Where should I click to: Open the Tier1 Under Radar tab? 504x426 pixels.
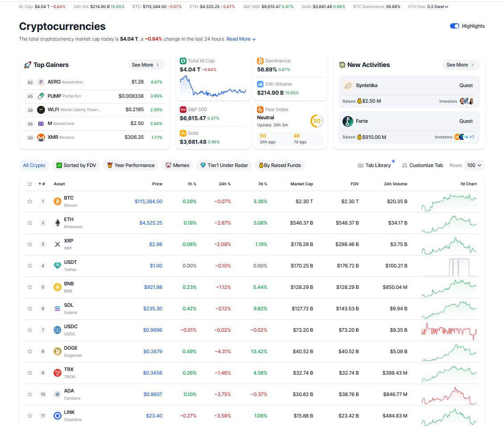(x=224, y=165)
